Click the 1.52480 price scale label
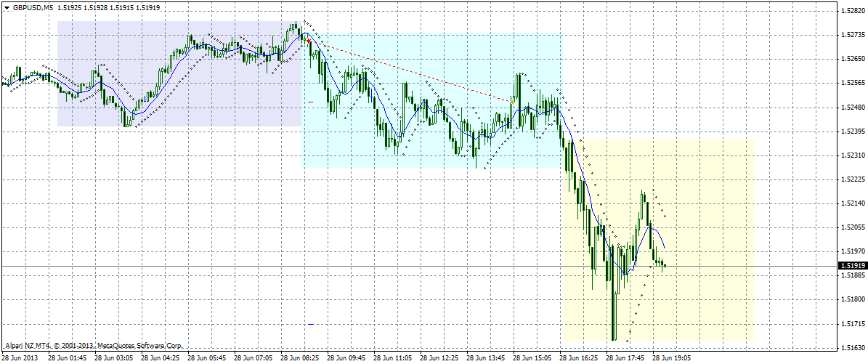 (x=853, y=108)
